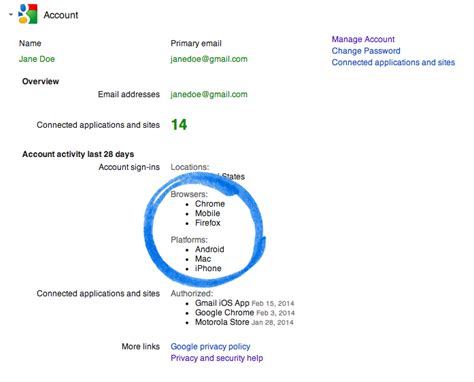Viewport: 474px width, 382px height.
Task: Click the Authorized: label
Action: [x=192, y=294]
